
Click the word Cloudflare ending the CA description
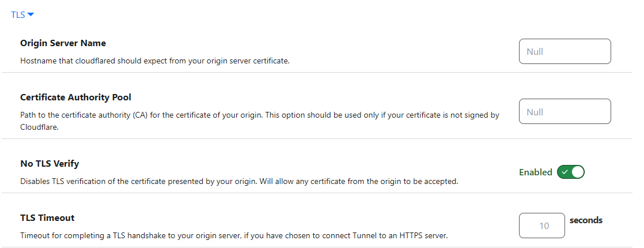coord(40,128)
